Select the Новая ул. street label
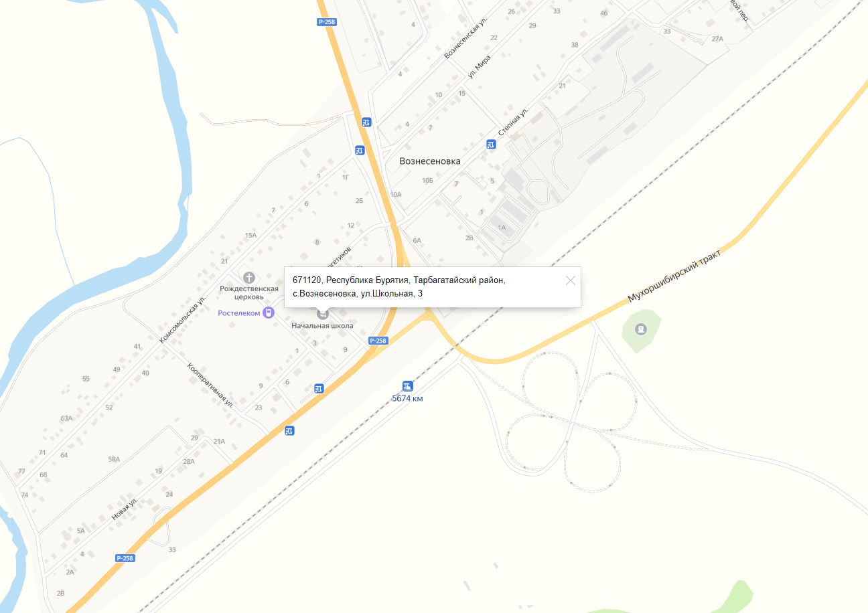Viewport: 868px width, 613px height. click(125, 510)
